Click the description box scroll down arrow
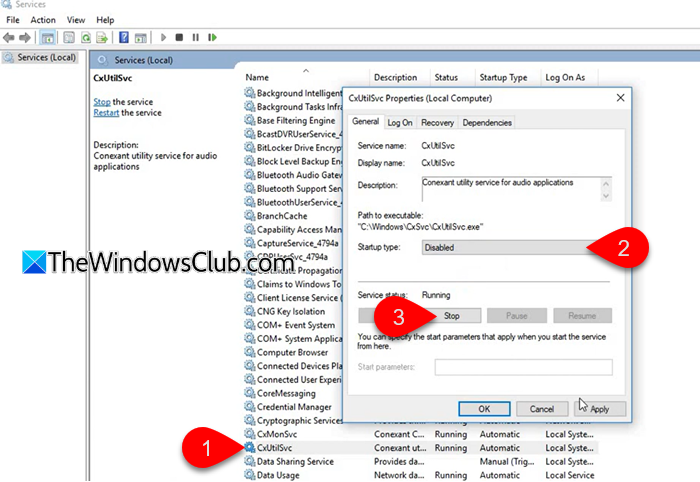700x482 pixels. [606, 196]
